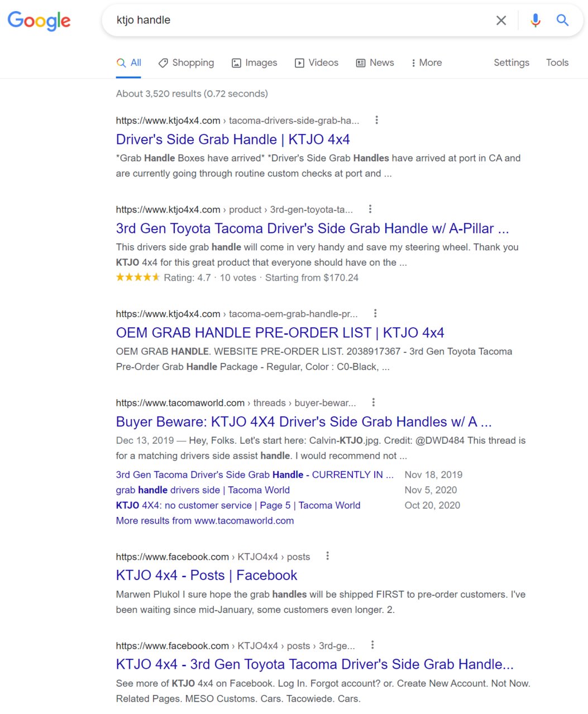
Task: Select the All search tab
Action: (x=129, y=63)
